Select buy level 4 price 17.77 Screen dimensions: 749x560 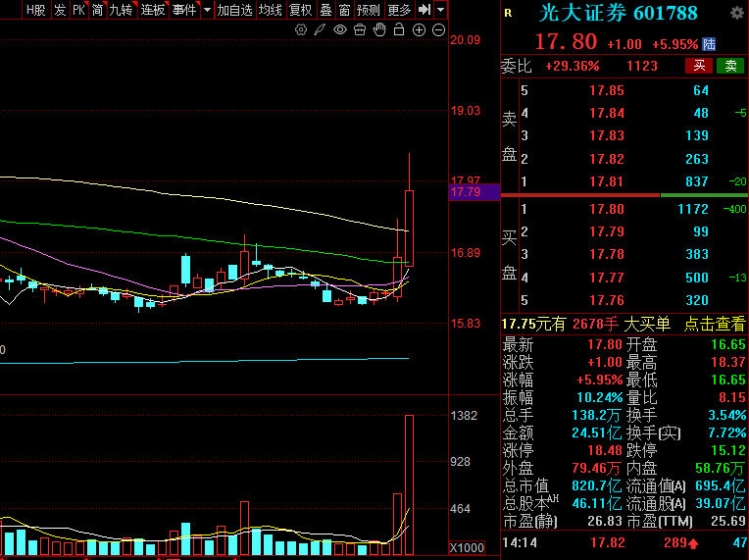[607, 278]
